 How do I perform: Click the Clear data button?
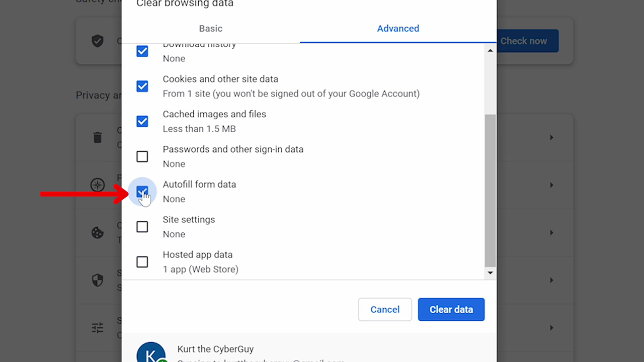pyautogui.click(x=451, y=309)
